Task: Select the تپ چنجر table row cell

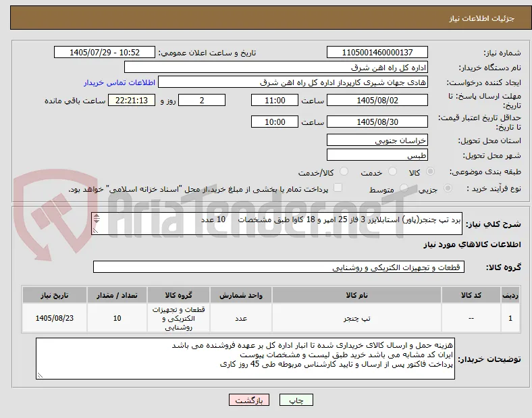Action: tap(356, 318)
